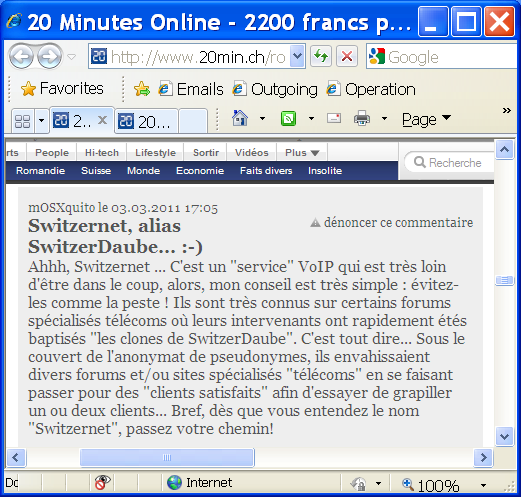Click the magnifier icon in Recherche
This screenshot has height=497, width=521.
pyautogui.click(x=420, y=162)
